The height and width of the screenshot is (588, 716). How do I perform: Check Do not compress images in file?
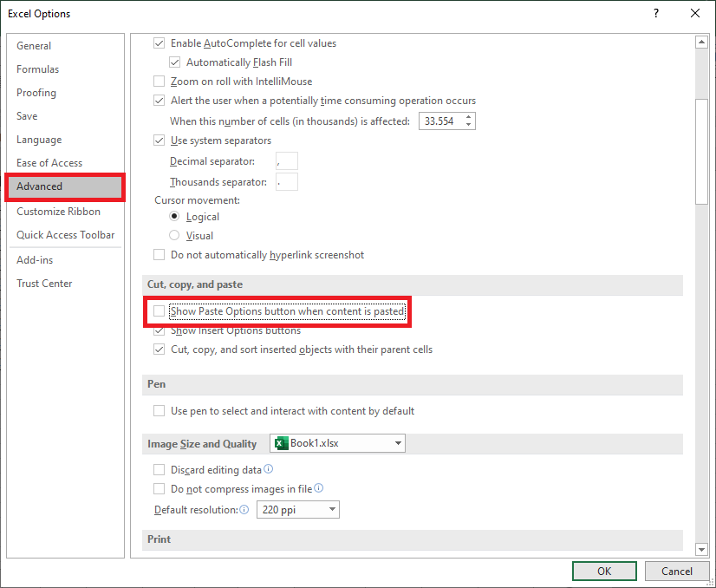[x=159, y=489]
